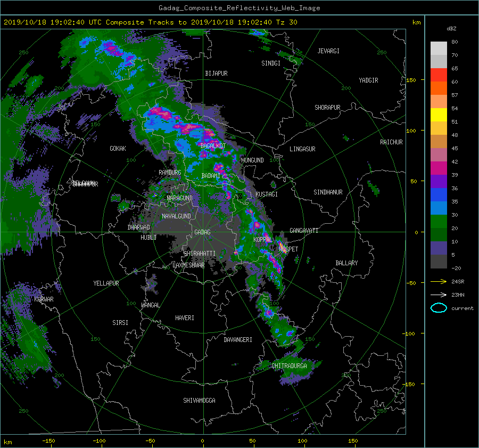Click the RAICHUR city label
The image size is (479, 448).
tap(391, 142)
